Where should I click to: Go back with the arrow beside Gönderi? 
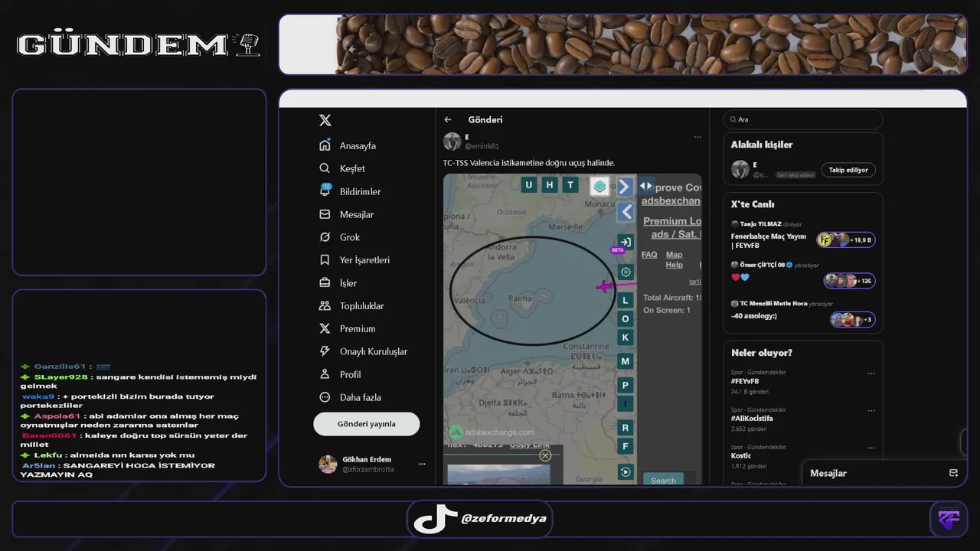click(448, 120)
